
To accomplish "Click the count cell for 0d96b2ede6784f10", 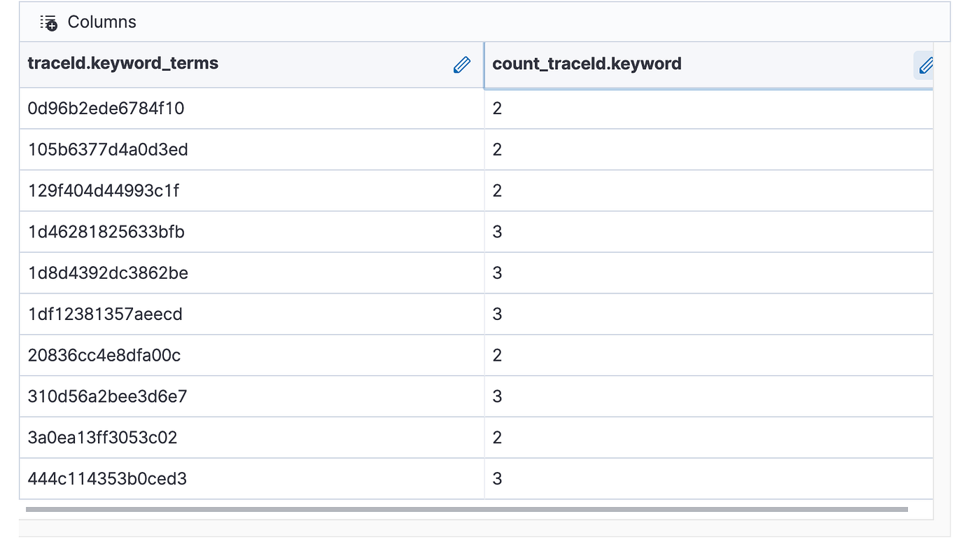I will [708, 109].
